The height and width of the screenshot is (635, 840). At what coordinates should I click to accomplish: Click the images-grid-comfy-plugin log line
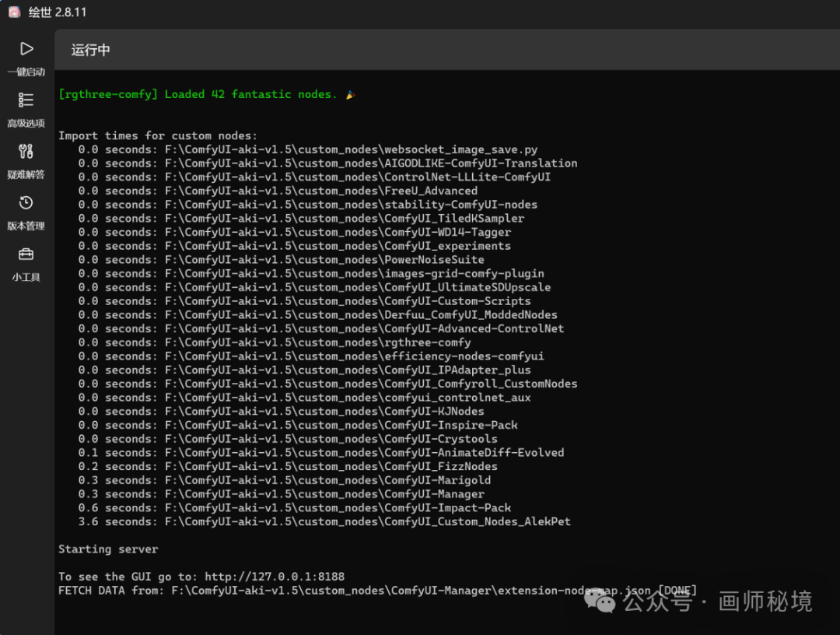(x=311, y=273)
